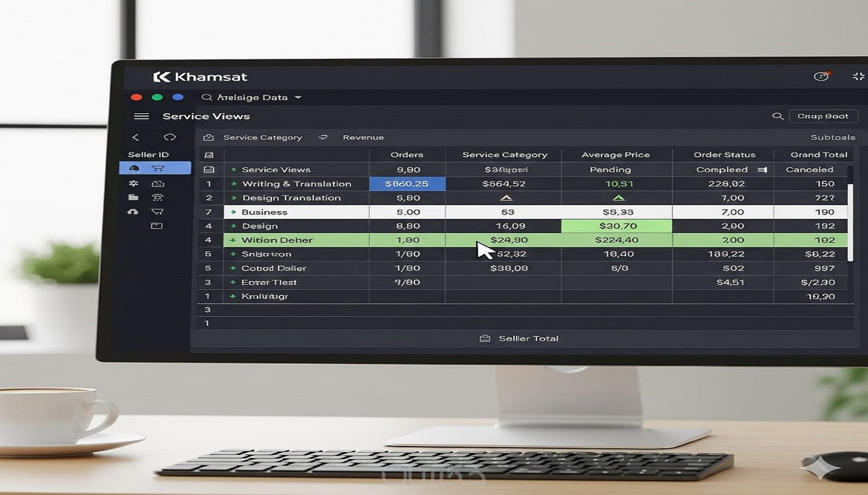This screenshot has width=868, height=495.
Task: Click the Order Status column header
Action: (724, 155)
